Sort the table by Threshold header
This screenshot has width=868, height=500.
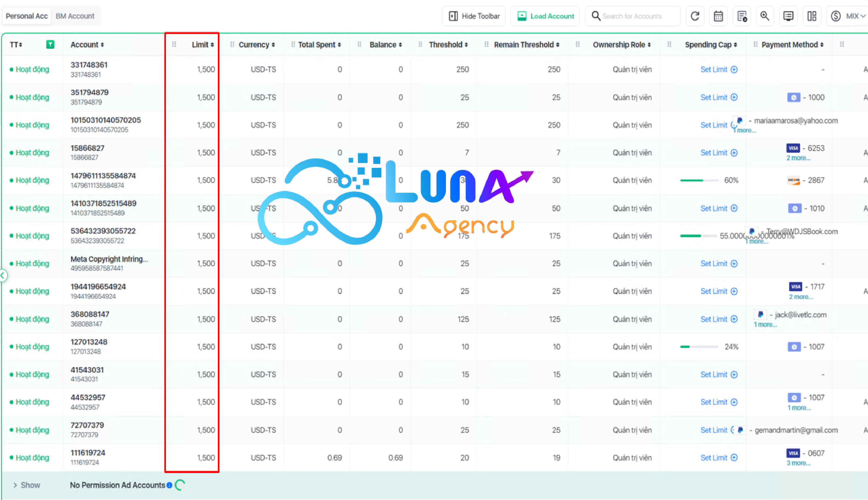[x=448, y=45]
